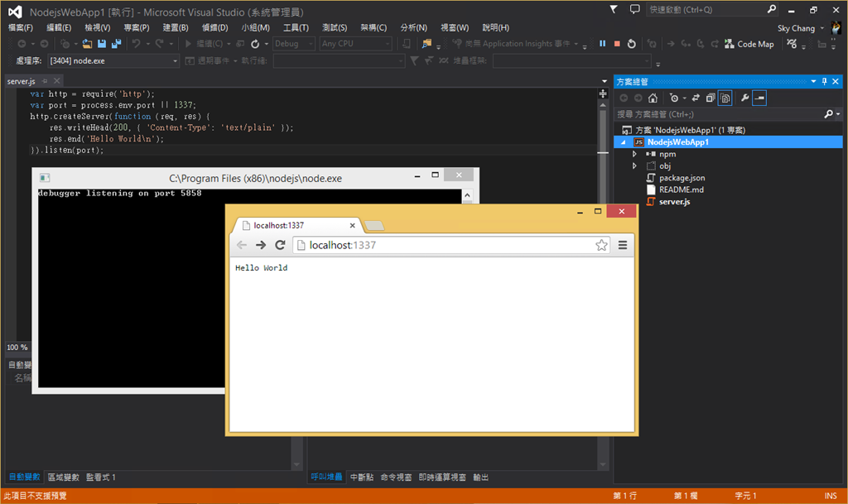Image resolution: width=848 pixels, height=504 pixels.
Task: Click the search icon in Solution Explorer search box
Action: pos(828,114)
